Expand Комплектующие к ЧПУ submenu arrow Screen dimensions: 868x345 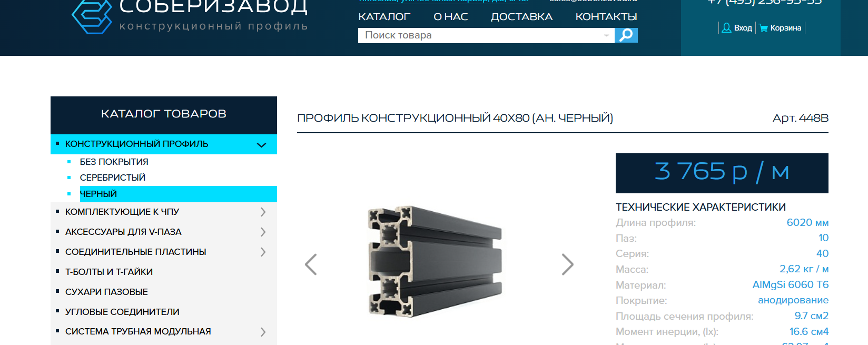(x=263, y=212)
